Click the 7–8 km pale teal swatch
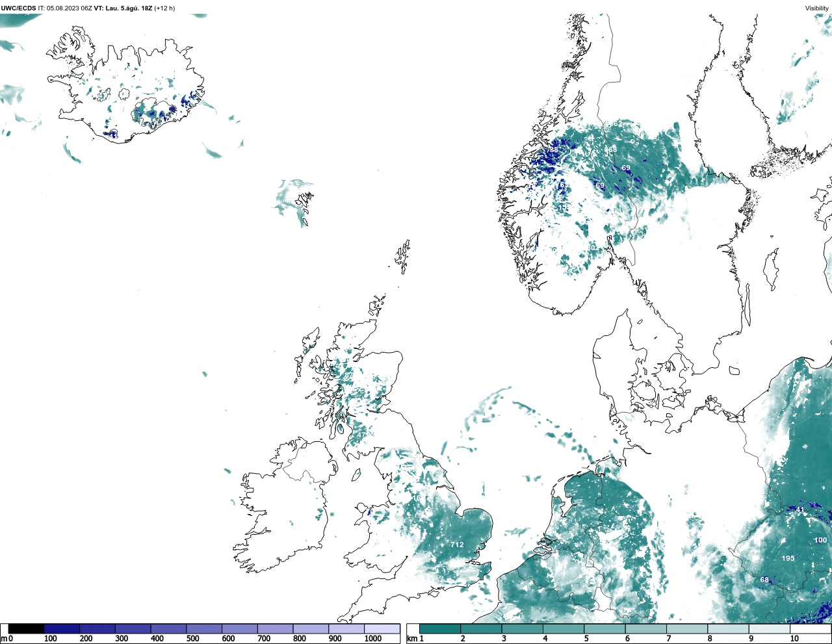The height and width of the screenshot is (644, 832). click(x=687, y=628)
